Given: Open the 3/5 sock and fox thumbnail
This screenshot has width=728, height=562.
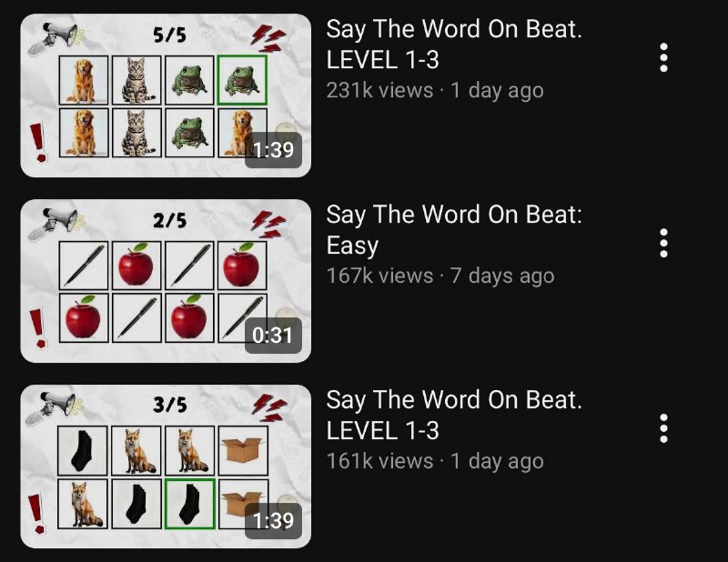Looking at the screenshot, I should [166, 466].
